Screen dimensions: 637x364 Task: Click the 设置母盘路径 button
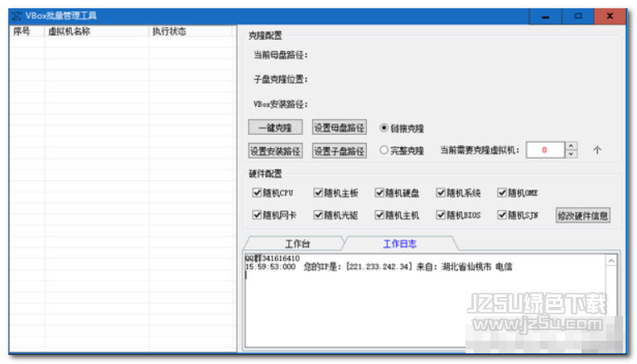click(340, 127)
